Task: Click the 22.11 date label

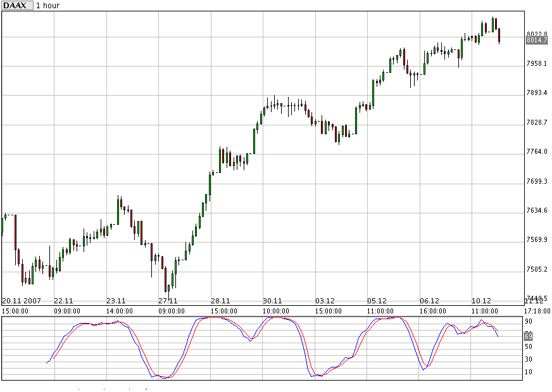Action: tap(63, 301)
